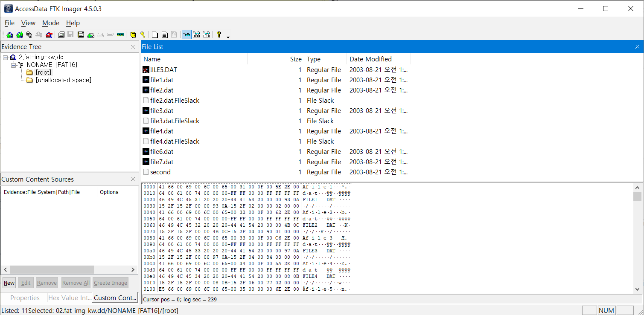Click the greyed Remove Evidence Item icon
This screenshot has width=644, height=315.
[39, 35]
